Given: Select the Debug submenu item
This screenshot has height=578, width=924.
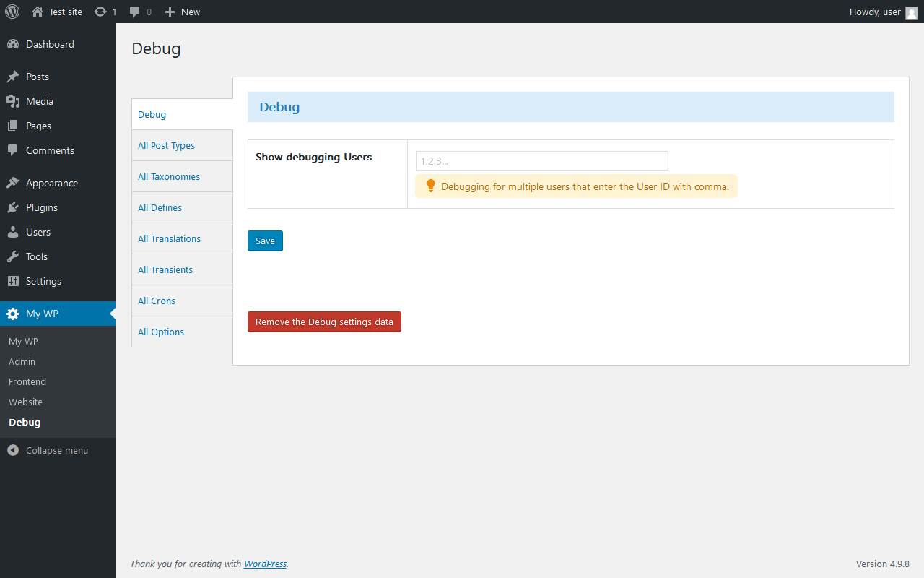Looking at the screenshot, I should pyautogui.click(x=58, y=422).
